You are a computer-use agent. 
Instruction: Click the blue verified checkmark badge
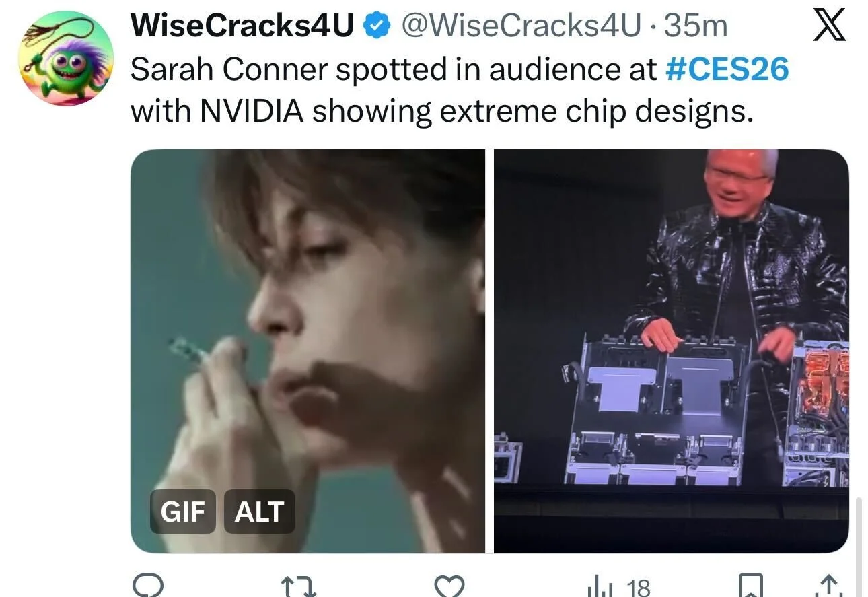click(377, 27)
